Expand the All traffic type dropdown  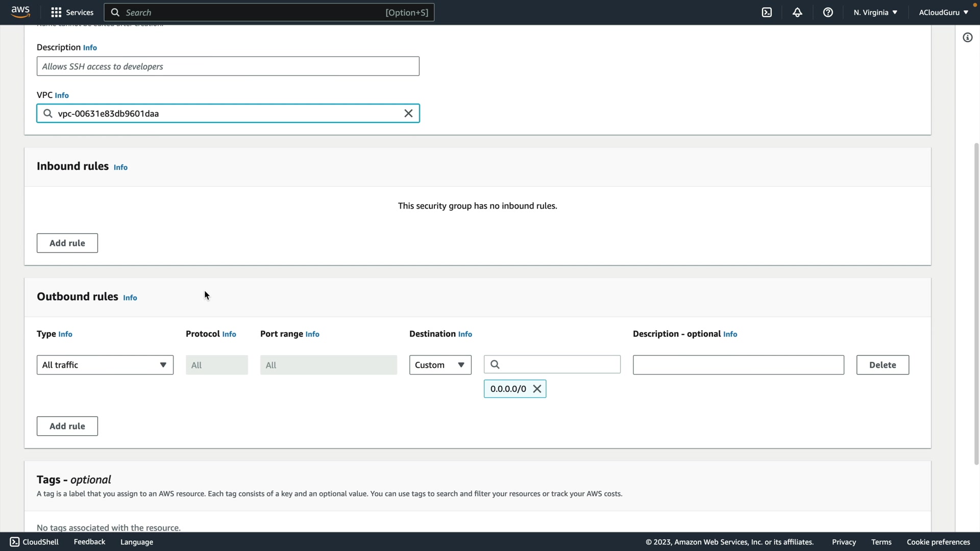105,365
